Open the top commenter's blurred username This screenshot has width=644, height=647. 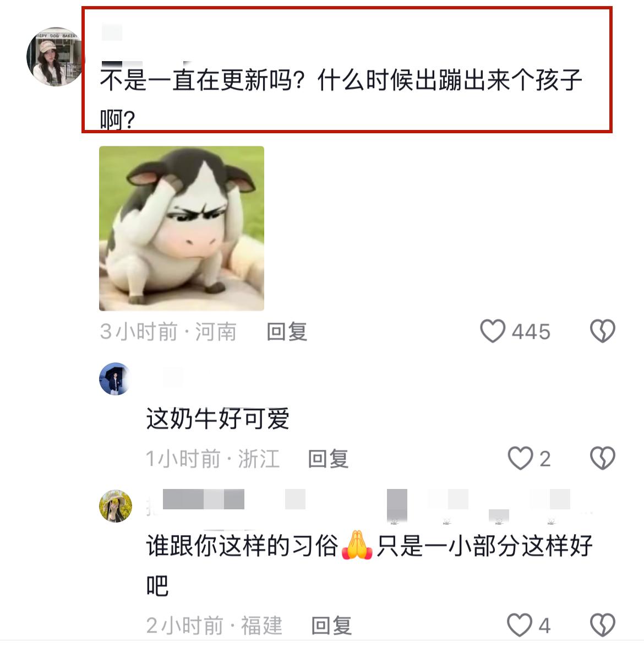(112, 32)
